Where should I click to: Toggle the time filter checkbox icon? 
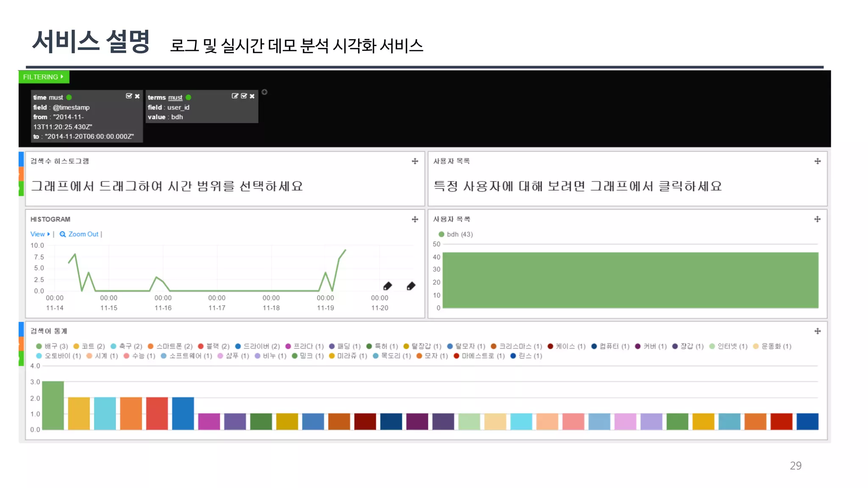click(129, 96)
